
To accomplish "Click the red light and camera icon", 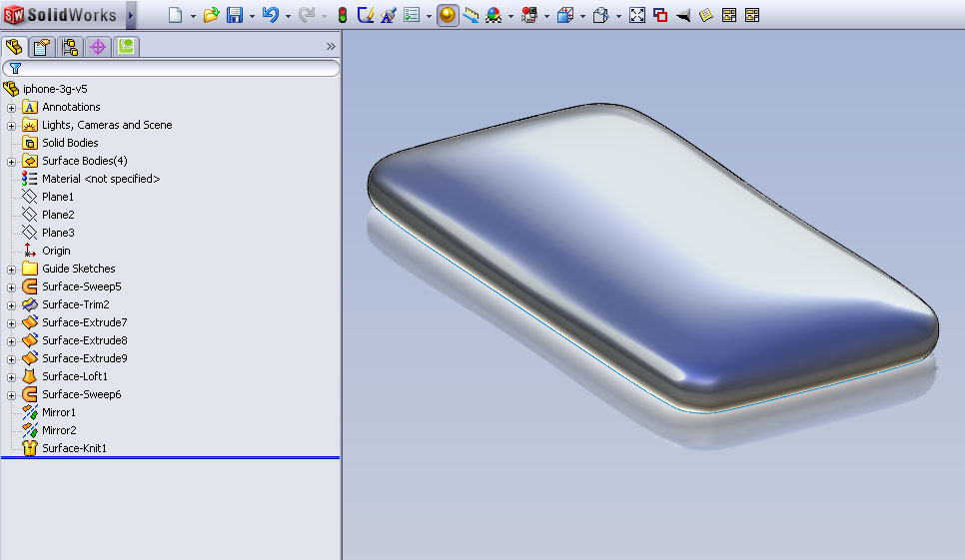I will click(528, 15).
